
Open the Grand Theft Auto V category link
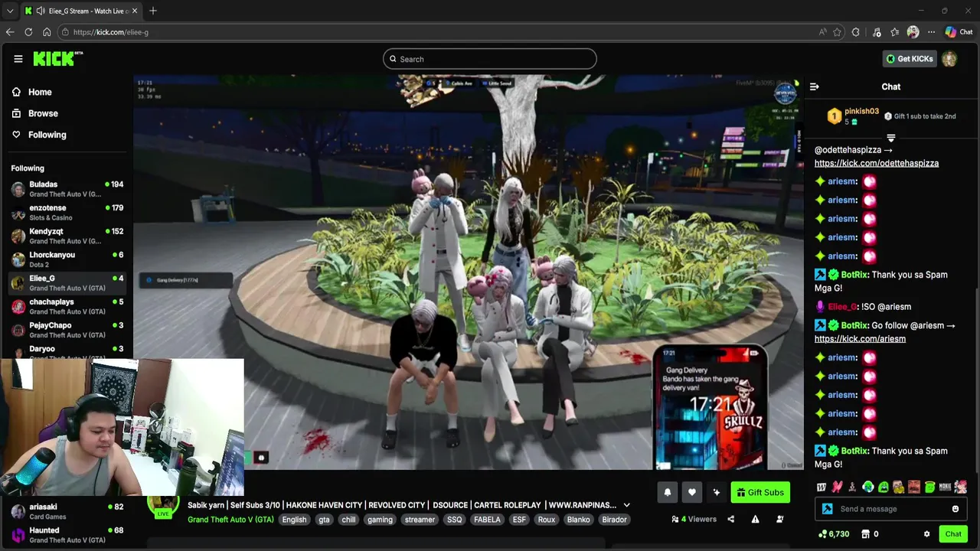pos(230,520)
